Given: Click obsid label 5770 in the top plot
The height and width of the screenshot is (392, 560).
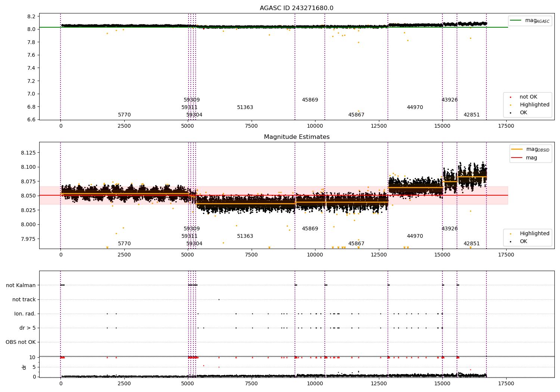Looking at the screenshot, I should pyautogui.click(x=124, y=115).
